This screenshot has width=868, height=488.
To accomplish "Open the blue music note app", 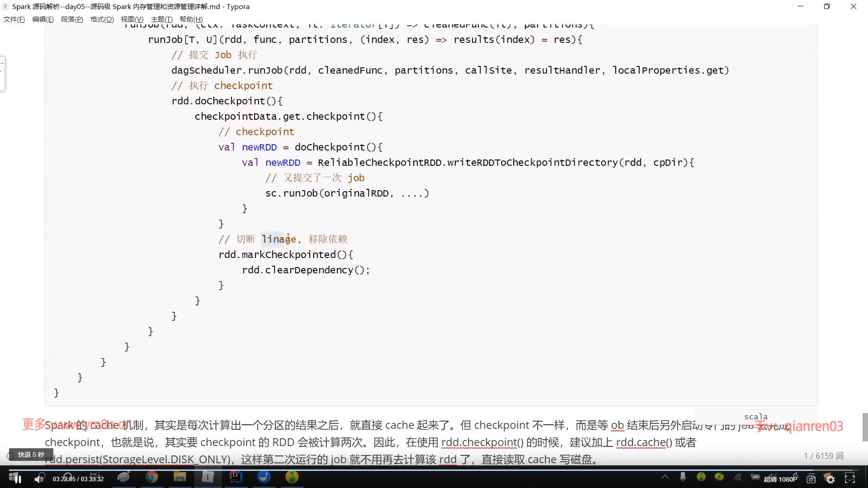I will (x=264, y=477).
